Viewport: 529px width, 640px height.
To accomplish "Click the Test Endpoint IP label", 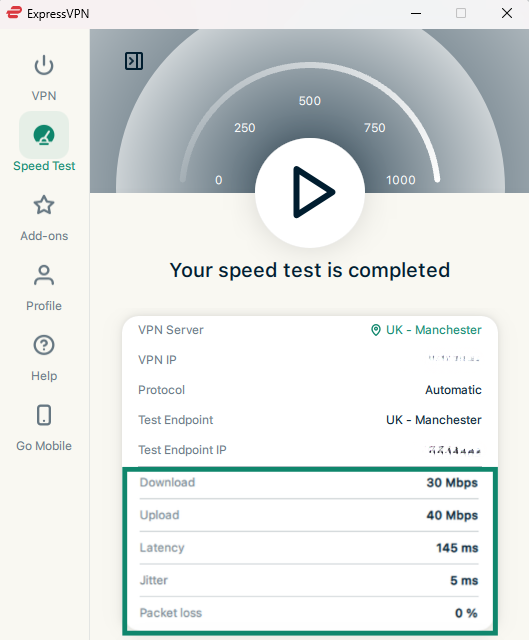I will pyautogui.click(x=182, y=450).
